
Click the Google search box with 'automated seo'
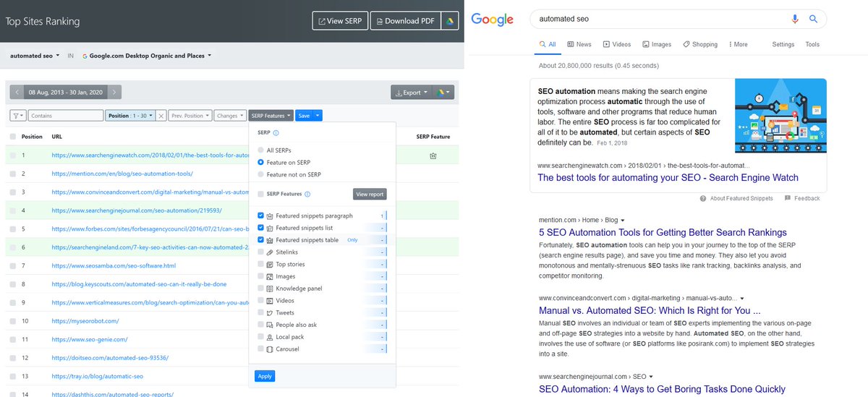click(x=678, y=20)
